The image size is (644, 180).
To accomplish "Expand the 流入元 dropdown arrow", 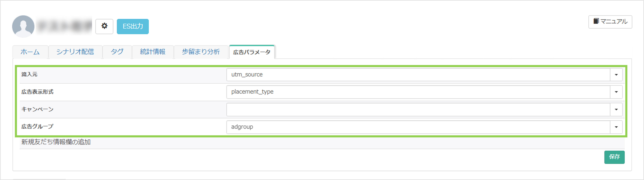I will point(616,75).
